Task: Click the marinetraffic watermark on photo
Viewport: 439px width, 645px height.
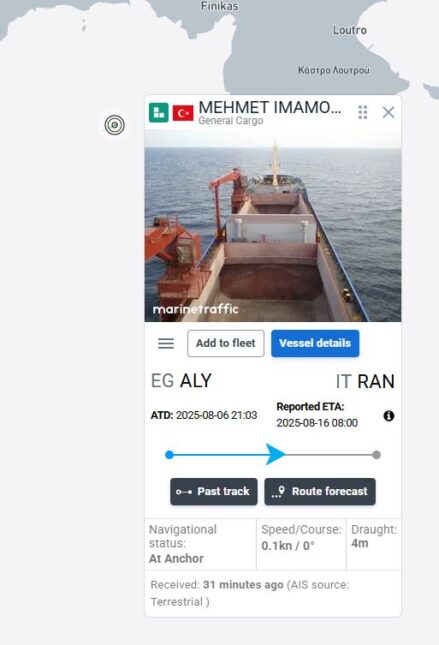Action: 195,309
